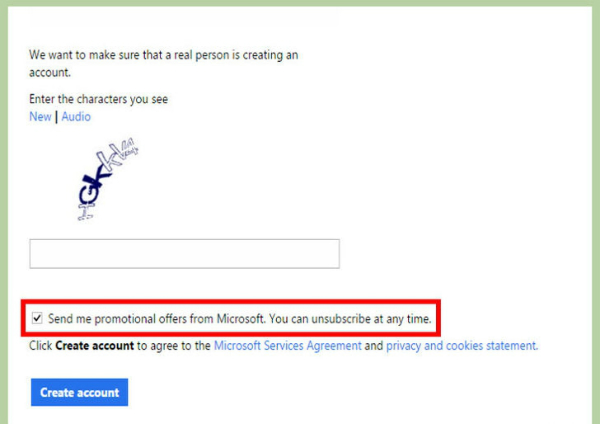
Task: Request a different captcha via New
Action: (x=40, y=116)
